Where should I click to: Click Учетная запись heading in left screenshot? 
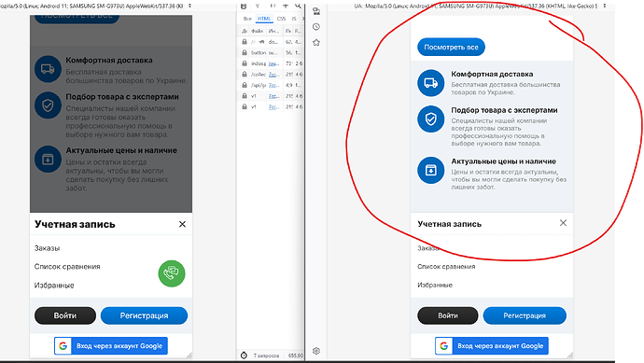[x=75, y=224]
